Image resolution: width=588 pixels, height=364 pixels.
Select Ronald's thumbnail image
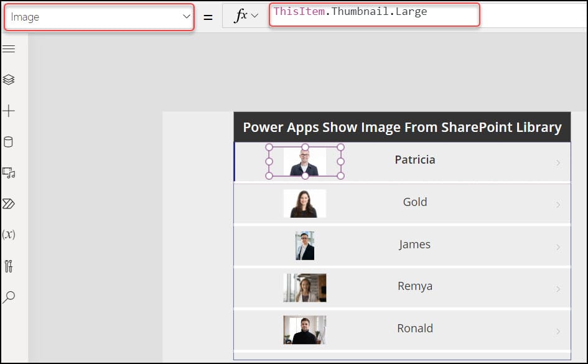tap(304, 330)
